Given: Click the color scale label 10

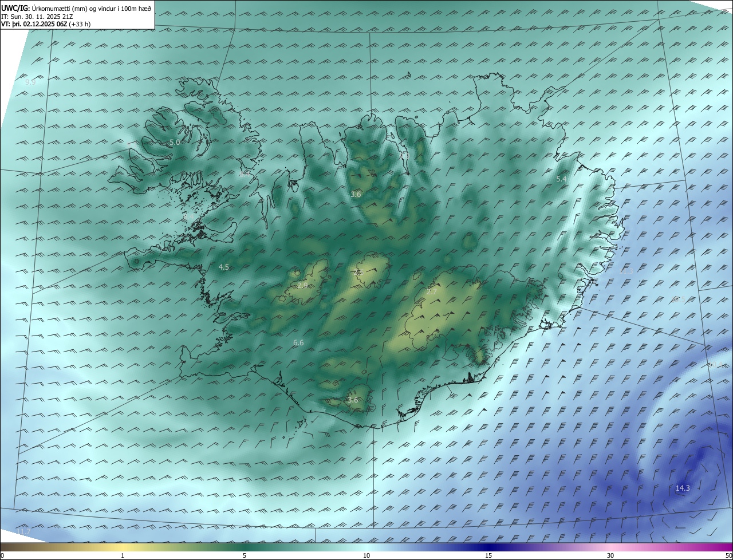Looking at the screenshot, I should tap(366, 556).
